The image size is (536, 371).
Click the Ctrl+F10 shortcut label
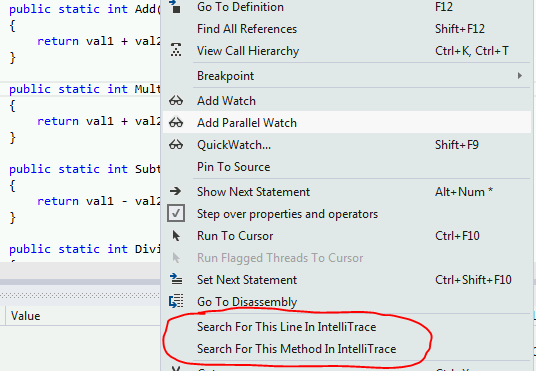tap(457, 236)
